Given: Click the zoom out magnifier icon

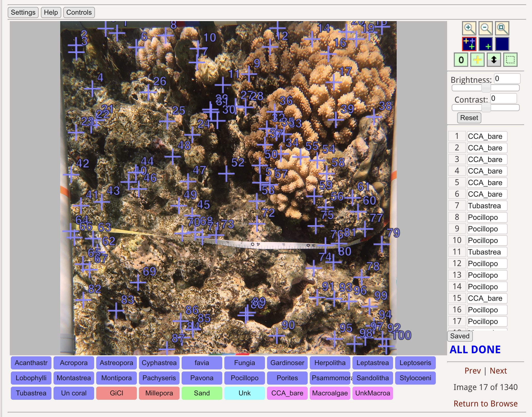Looking at the screenshot, I should pyautogui.click(x=485, y=28).
